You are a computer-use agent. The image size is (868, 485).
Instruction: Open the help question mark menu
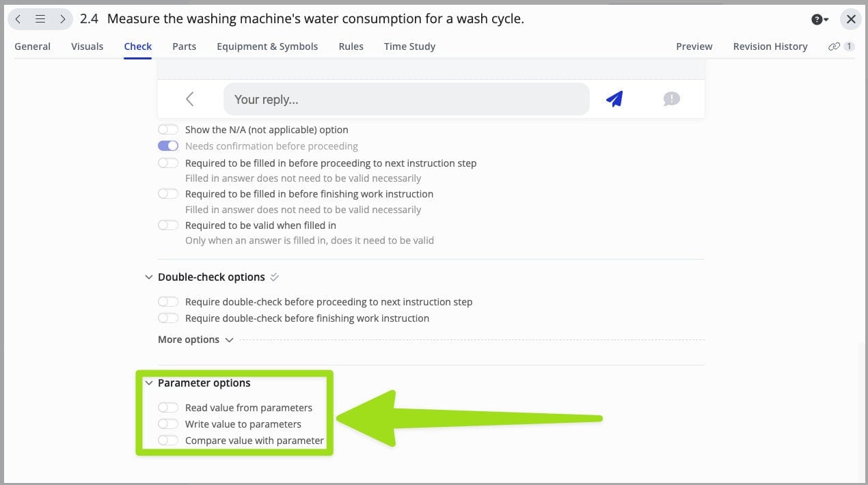coord(819,20)
